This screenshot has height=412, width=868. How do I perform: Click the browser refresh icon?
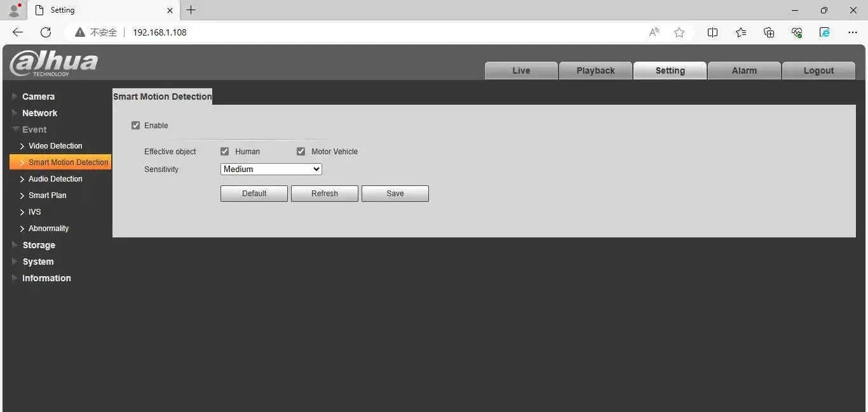[x=46, y=32]
